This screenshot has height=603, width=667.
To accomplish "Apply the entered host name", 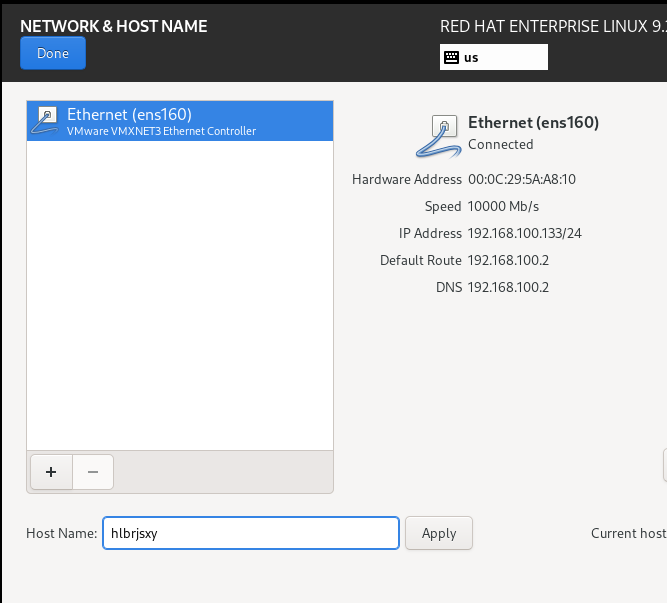I will [438, 533].
